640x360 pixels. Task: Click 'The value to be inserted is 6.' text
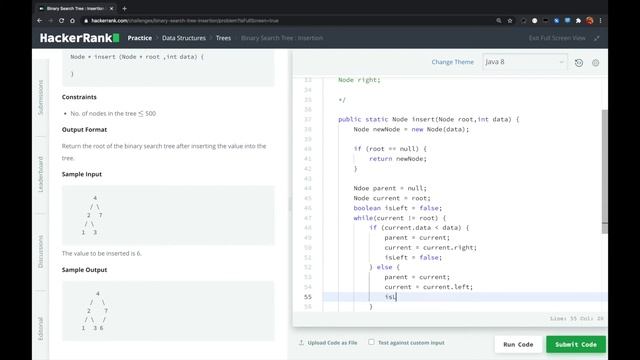tap(102, 253)
